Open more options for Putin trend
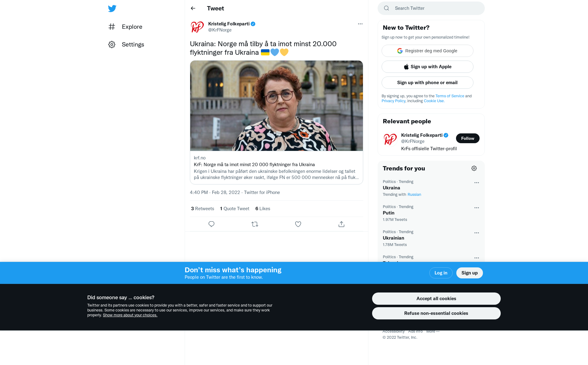The image size is (588, 365). [477, 208]
